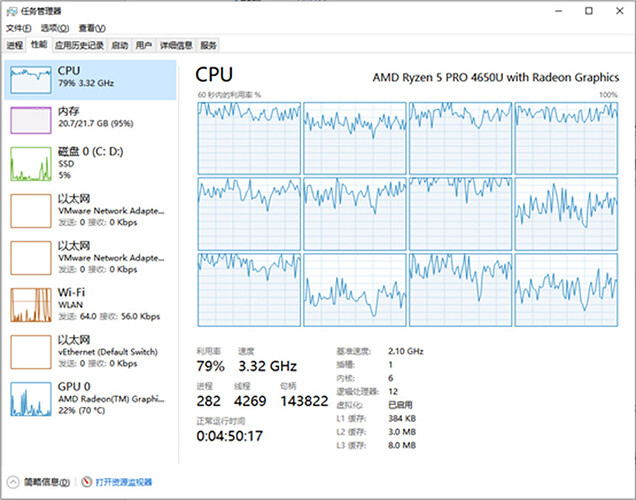This screenshot has width=636, height=500.
Task: Open the 打开资源监视器 link
Action: click(124, 482)
